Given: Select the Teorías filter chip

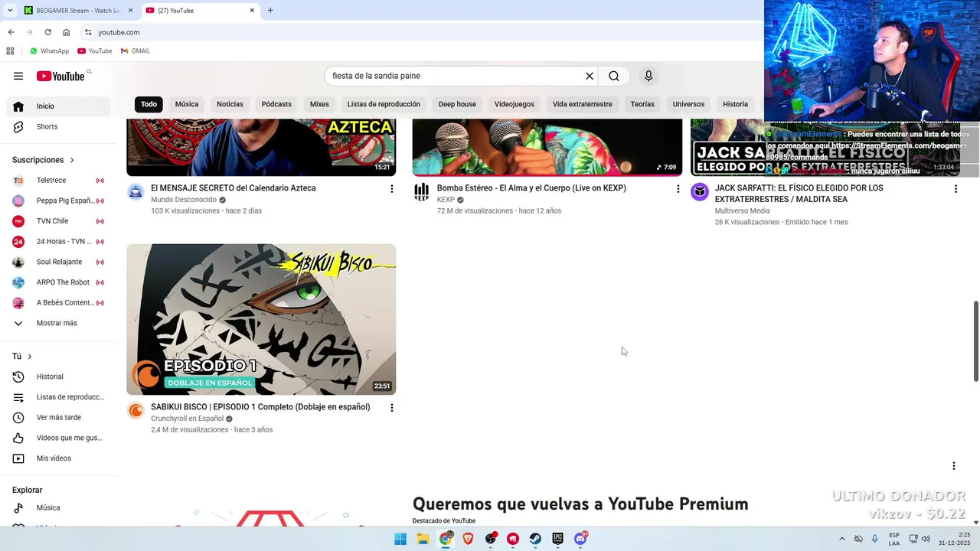Looking at the screenshot, I should click(x=642, y=104).
